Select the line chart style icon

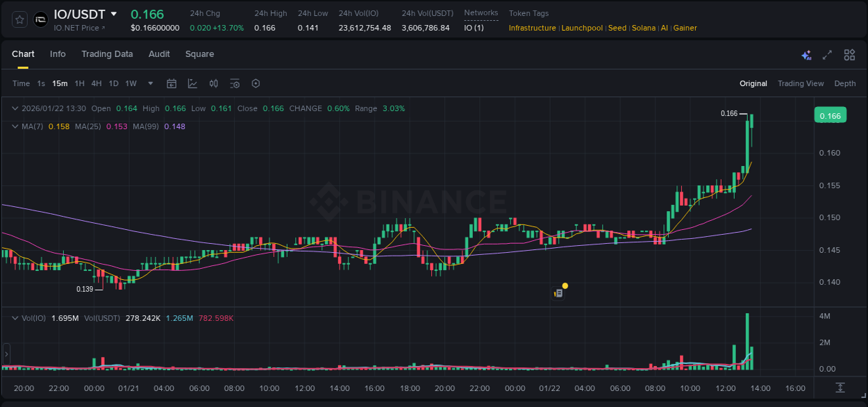point(192,83)
